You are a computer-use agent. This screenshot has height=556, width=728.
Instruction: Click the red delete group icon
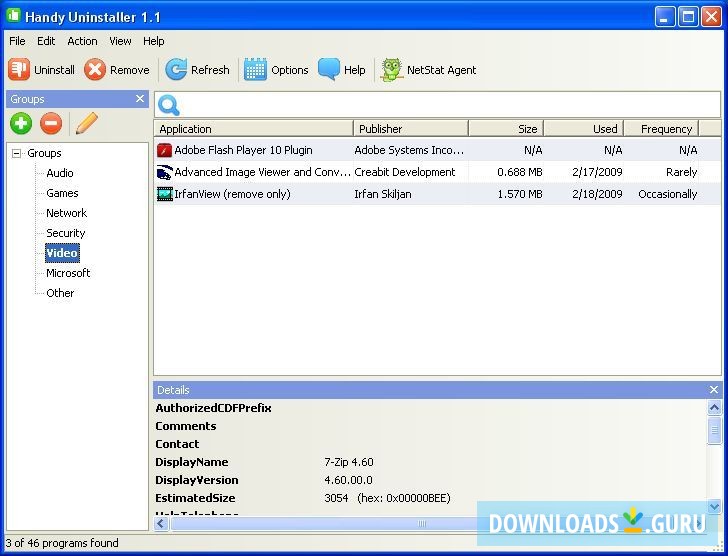click(x=51, y=123)
